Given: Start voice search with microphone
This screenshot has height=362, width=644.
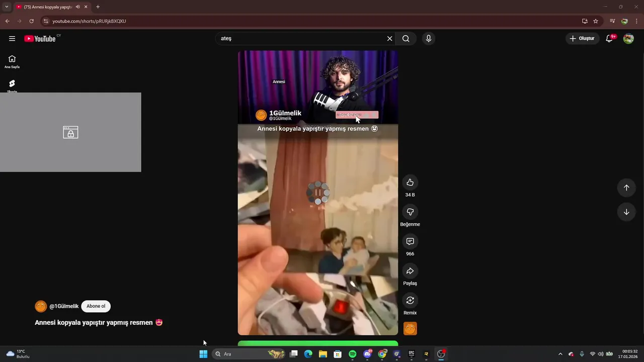Looking at the screenshot, I should pos(429,39).
